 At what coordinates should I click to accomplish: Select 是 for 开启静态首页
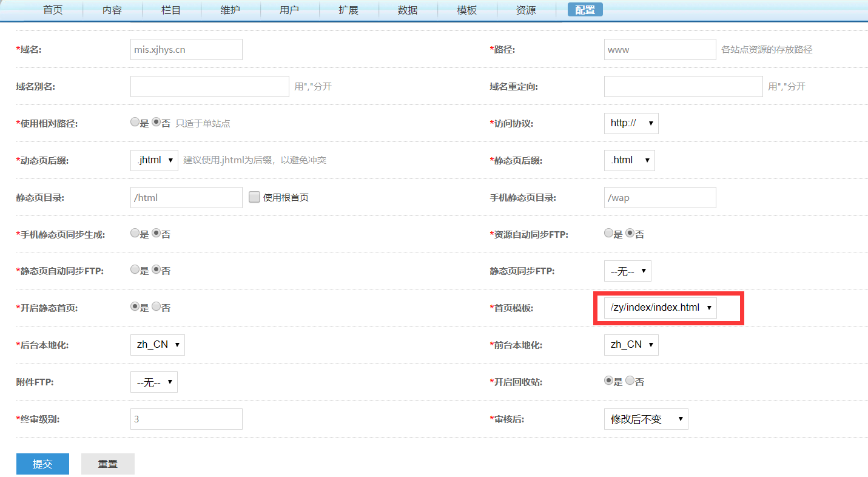click(135, 307)
